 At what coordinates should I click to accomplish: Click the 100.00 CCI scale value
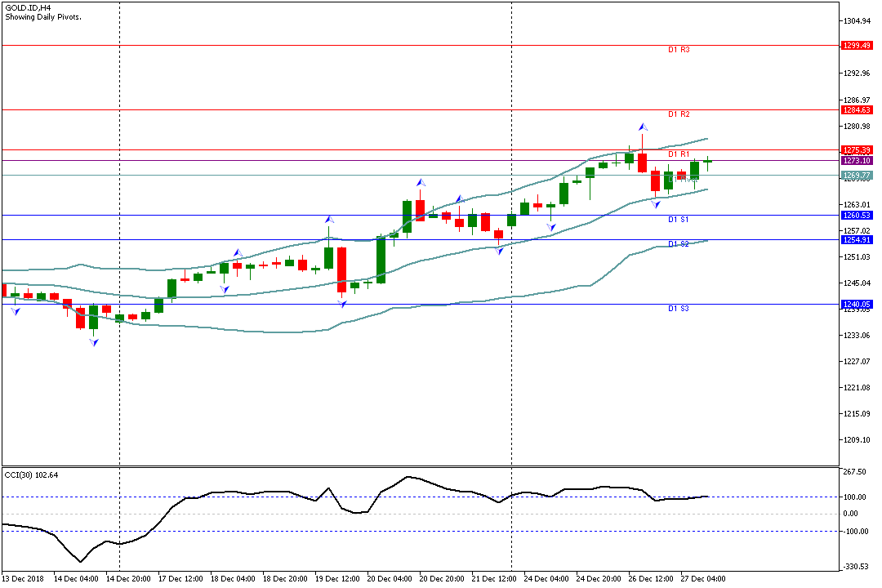coord(854,497)
